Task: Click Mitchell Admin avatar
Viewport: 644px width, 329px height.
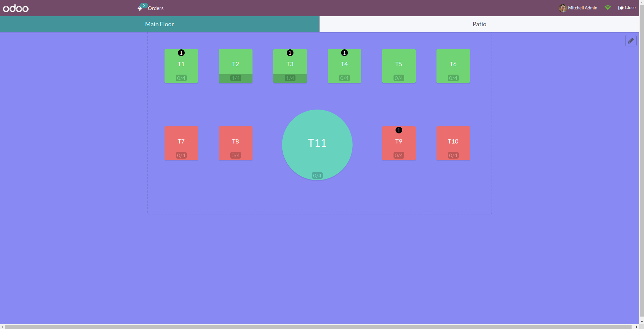Action: pos(562,8)
